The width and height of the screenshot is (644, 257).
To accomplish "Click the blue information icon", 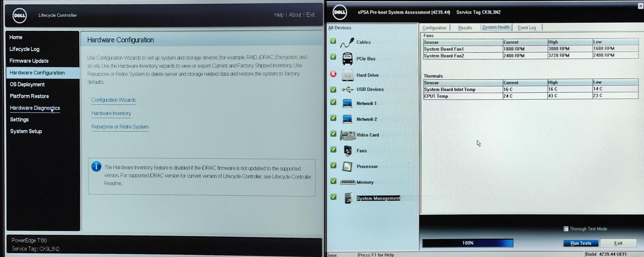I will pos(96,166).
